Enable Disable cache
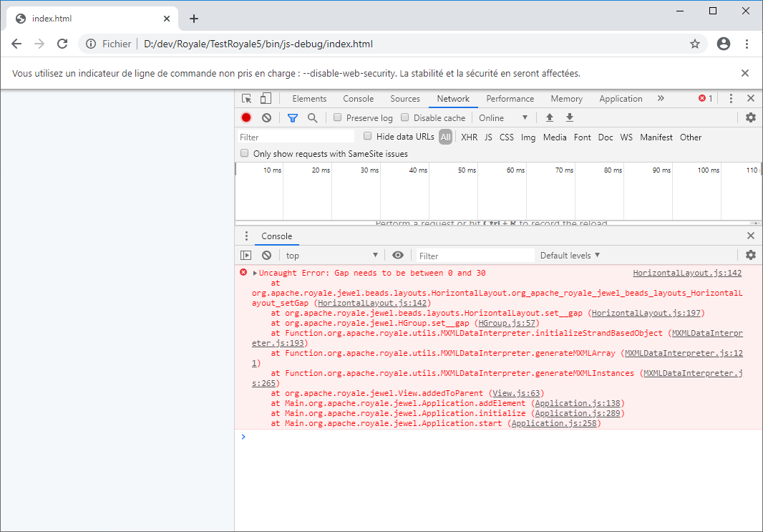This screenshot has width=763, height=532. (x=404, y=117)
